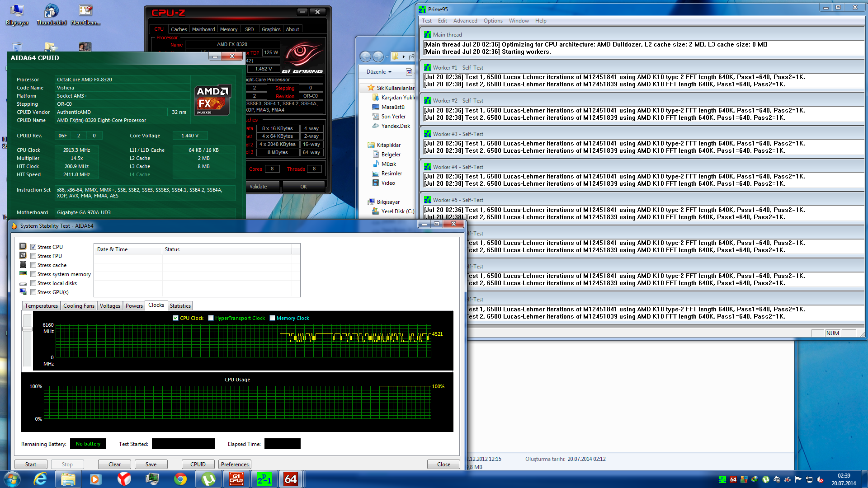Switch to the Voltages tab
This screenshot has width=868, height=488.
tap(110, 306)
